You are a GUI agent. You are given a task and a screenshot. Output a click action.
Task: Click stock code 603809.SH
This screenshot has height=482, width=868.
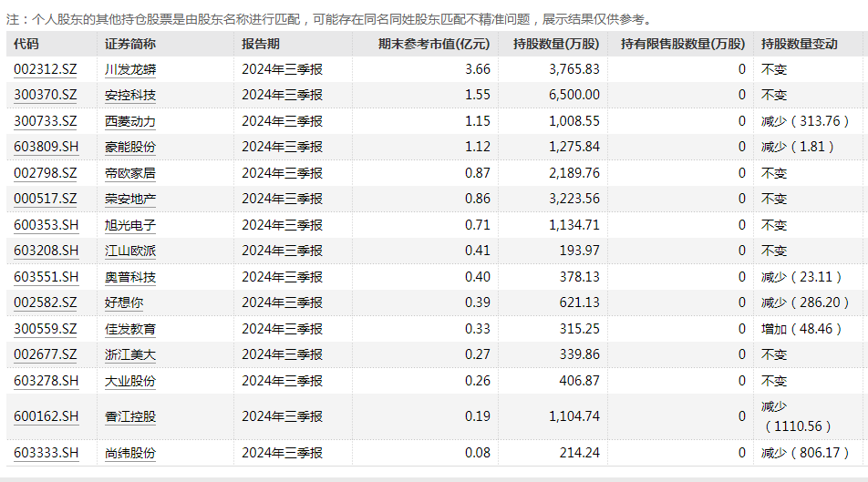coord(46,147)
